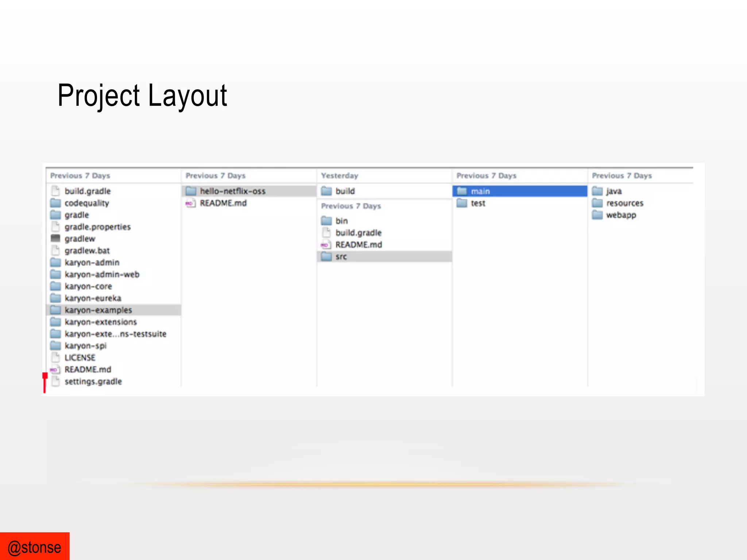The width and height of the screenshot is (747, 560).
Task: Select the 'karyon-admin-web' folder name
Action: pos(102,274)
